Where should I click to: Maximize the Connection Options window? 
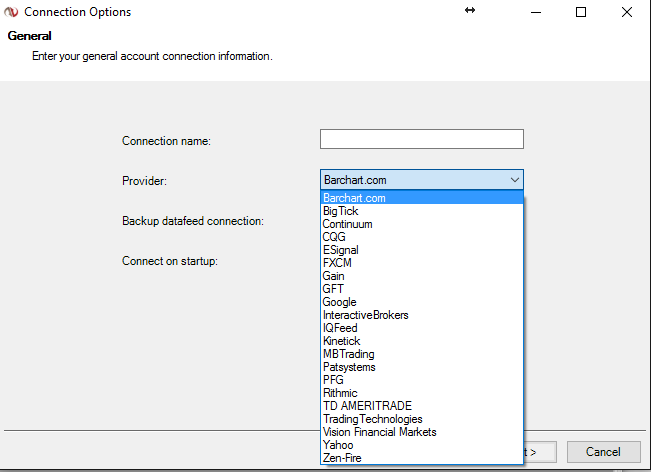[x=581, y=12]
